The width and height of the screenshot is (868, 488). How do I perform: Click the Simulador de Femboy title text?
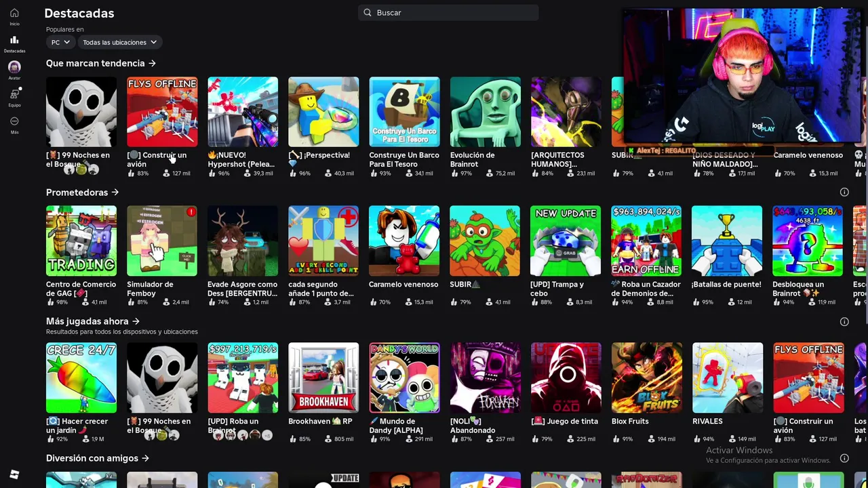(x=150, y=289)
